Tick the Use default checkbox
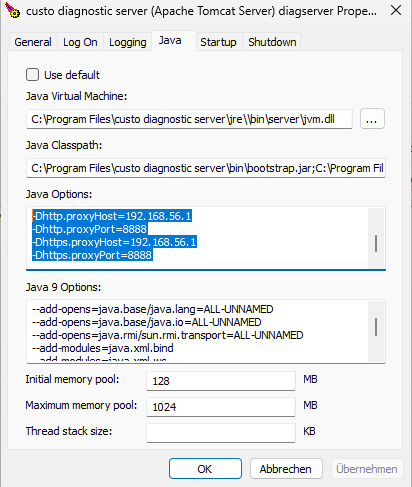This screenshot has height=487, width=412. pyautogui.click(x=32, y=75)
